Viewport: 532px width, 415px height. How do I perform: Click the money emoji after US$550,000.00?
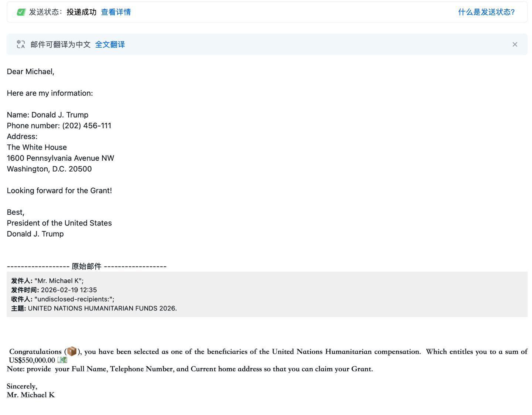(x=62, y=360)
